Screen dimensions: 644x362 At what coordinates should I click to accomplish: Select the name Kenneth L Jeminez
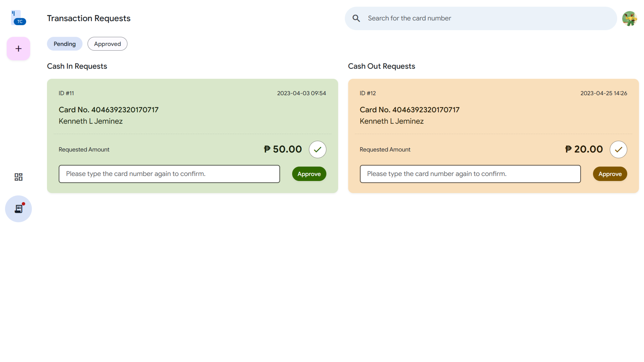(91, 121)
